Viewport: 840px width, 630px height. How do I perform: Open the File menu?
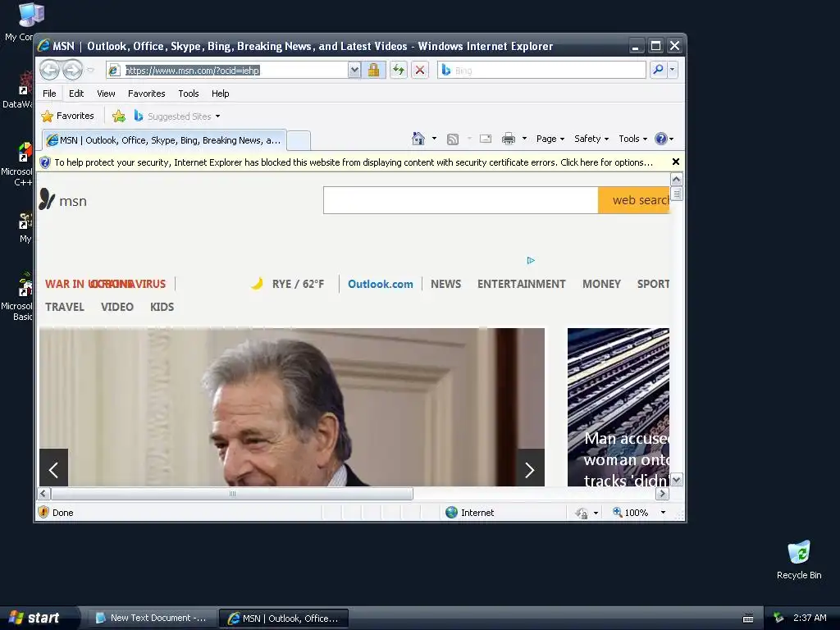click(x=49, y=94)
